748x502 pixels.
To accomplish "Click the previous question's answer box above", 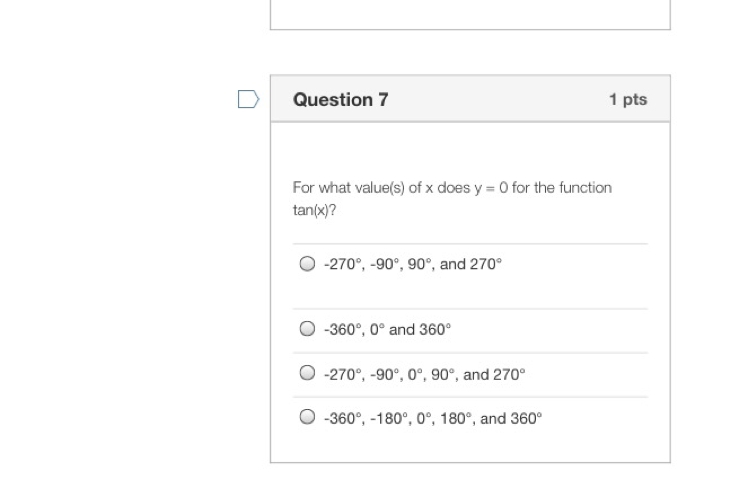I will 470,14.
